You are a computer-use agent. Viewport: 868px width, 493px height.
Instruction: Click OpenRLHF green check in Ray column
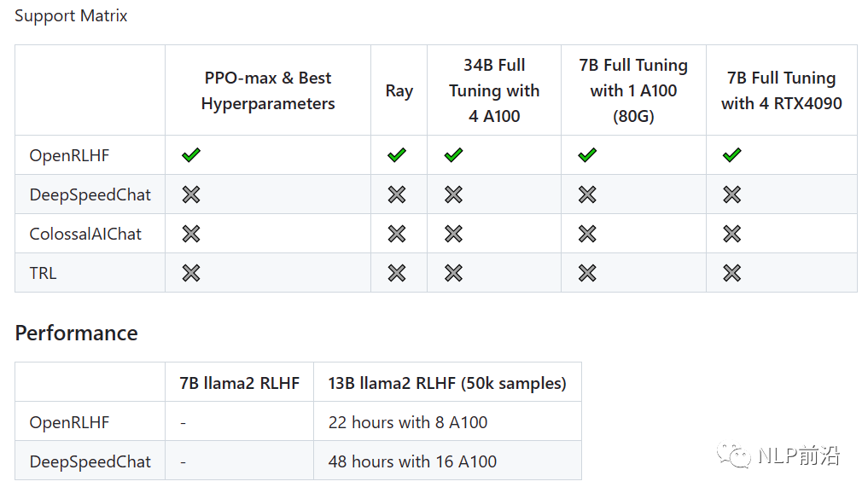[397, 155]
